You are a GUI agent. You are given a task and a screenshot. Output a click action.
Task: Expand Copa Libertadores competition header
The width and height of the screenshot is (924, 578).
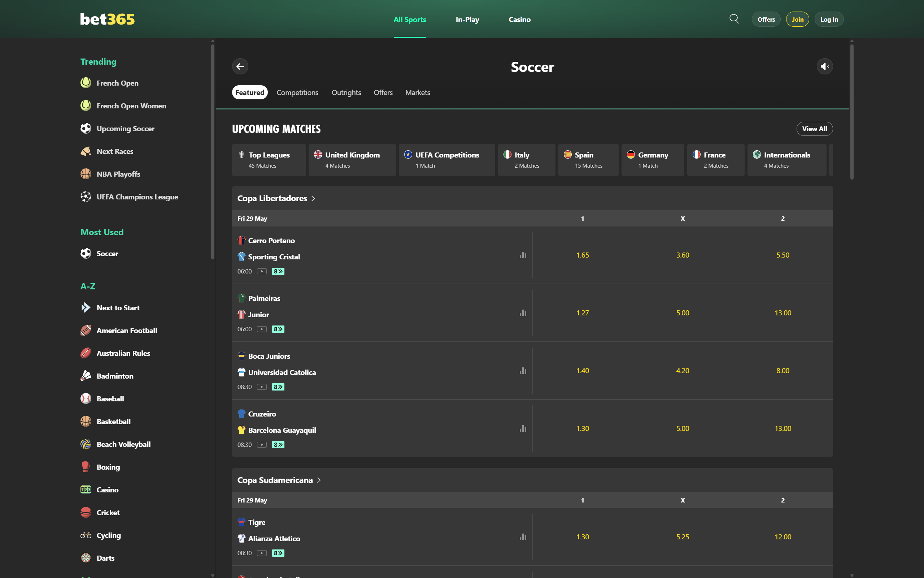tap(276, 198)
